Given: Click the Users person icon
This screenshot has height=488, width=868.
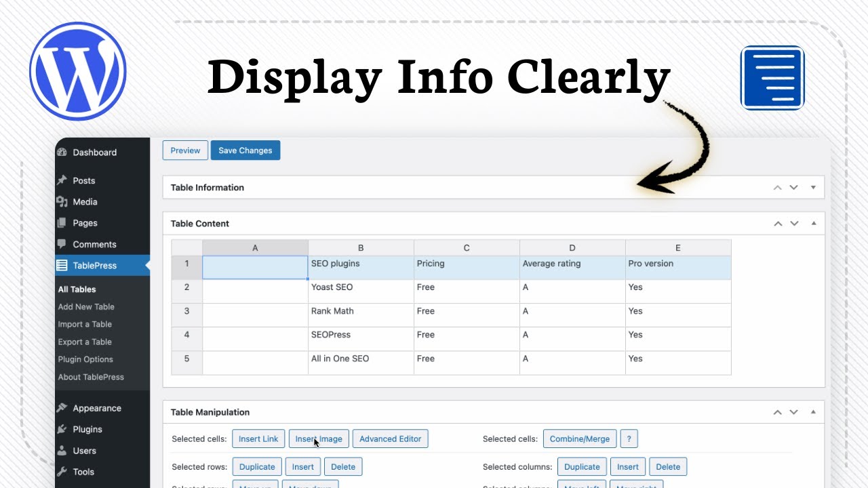Looking at the screenshot, I should 62,450.
